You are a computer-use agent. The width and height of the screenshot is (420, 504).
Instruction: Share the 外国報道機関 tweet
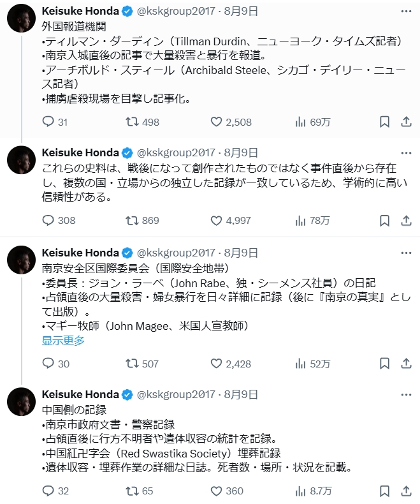click(406, 122)
